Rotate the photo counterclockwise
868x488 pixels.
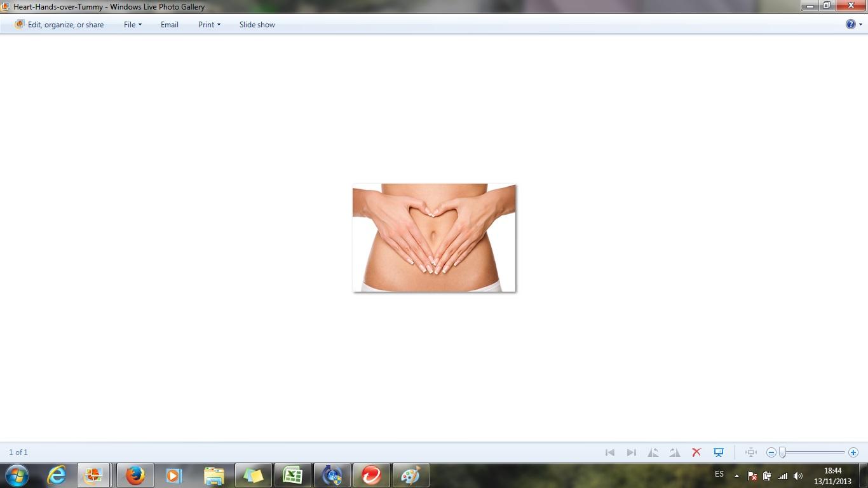point(653,452)
